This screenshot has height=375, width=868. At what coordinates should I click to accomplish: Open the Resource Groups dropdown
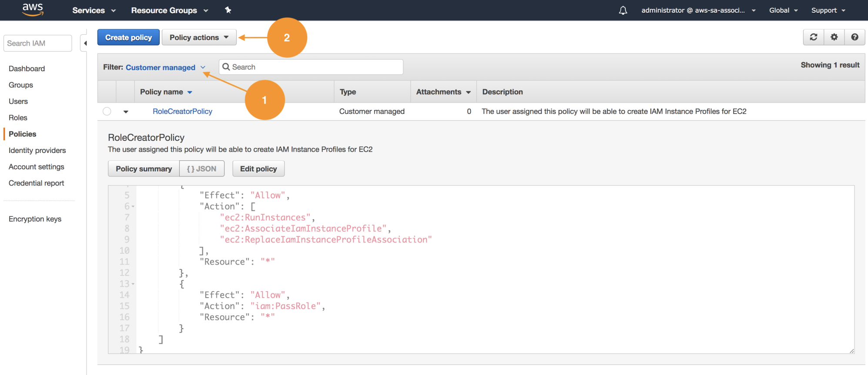pyautogui.click(x=170, y=10)
